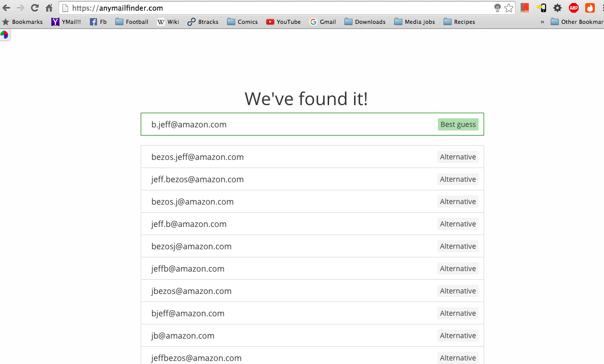
Task: Open the YMail!! bookmark
Action: 66,22
